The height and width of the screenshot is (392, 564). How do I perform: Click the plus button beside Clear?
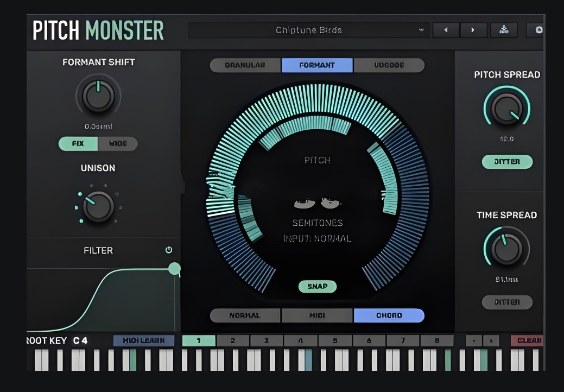click(x=491, y=340)
